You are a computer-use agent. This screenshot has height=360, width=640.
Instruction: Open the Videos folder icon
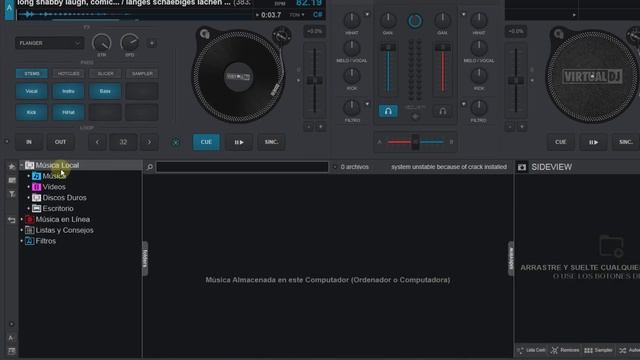click(x=36, y=187)
